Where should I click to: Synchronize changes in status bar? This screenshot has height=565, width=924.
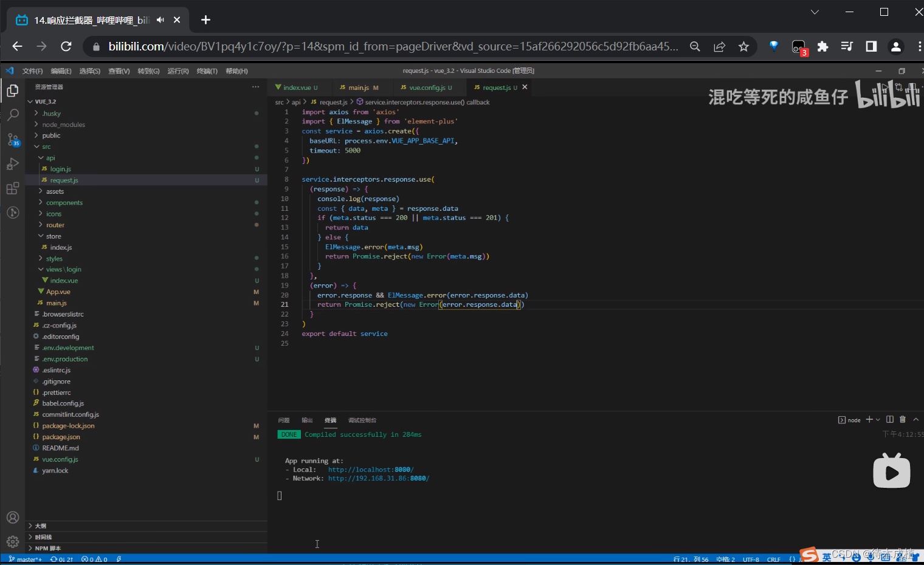(61, 560)
